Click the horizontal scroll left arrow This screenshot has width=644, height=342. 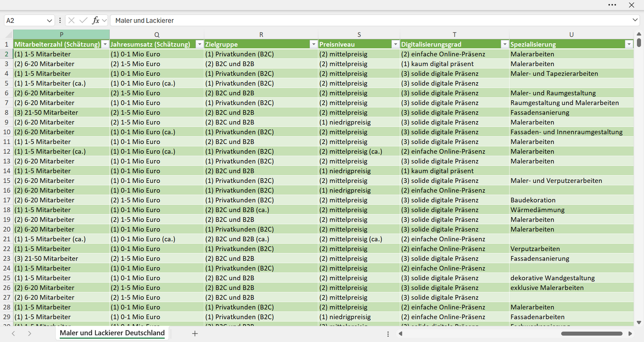[401, 334]
